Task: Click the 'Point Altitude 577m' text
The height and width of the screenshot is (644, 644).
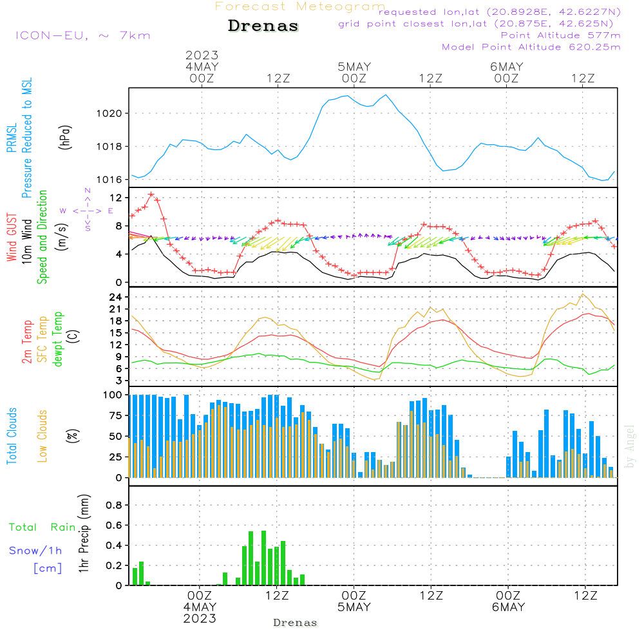Action: (561, 35)
